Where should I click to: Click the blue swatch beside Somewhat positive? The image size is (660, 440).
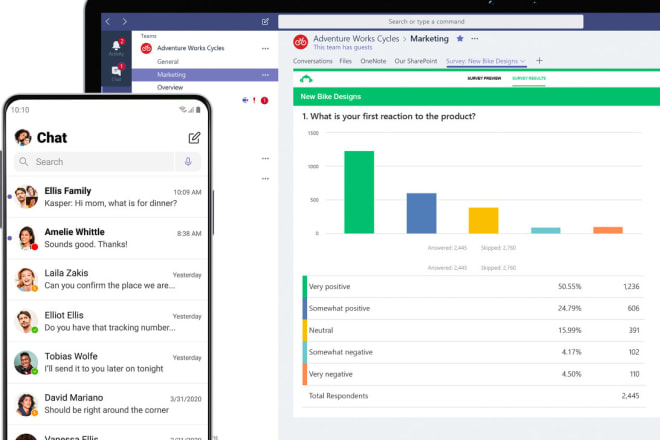click(x=305, y=309)
